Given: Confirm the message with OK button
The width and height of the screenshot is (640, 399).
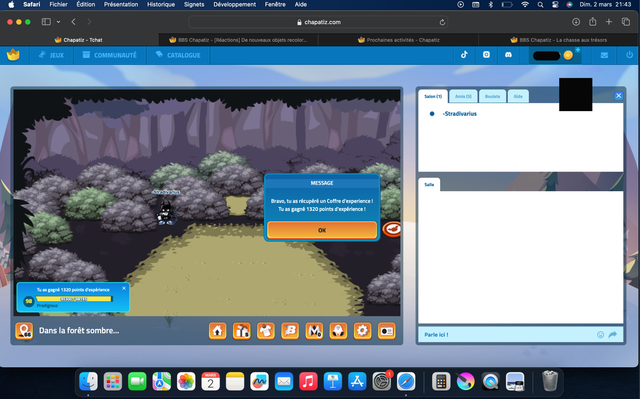Looking at the screenshot, I should point(322,230).
